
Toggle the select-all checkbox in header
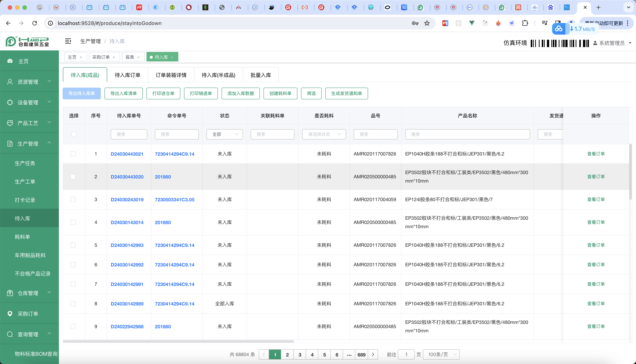tap(74, 134)
